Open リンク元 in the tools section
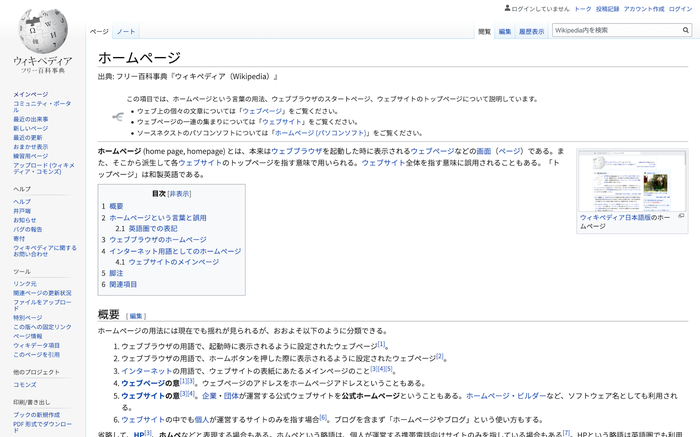The image size is (700, 437). point(25,284)
